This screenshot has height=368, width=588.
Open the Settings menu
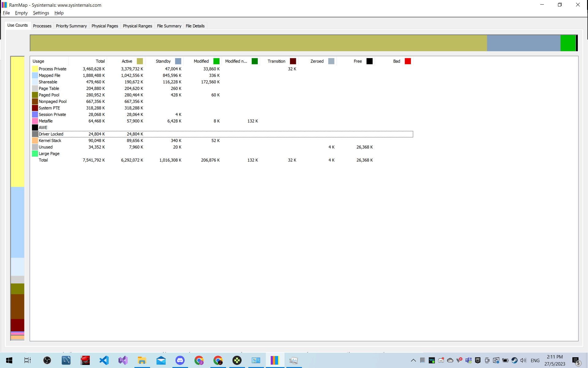41,13
